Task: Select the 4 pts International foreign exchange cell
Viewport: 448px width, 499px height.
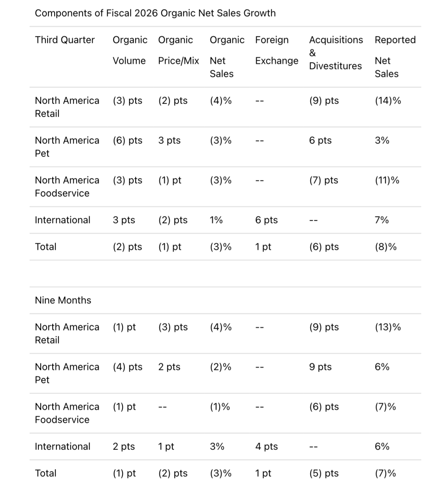Action: coord(266,446)
